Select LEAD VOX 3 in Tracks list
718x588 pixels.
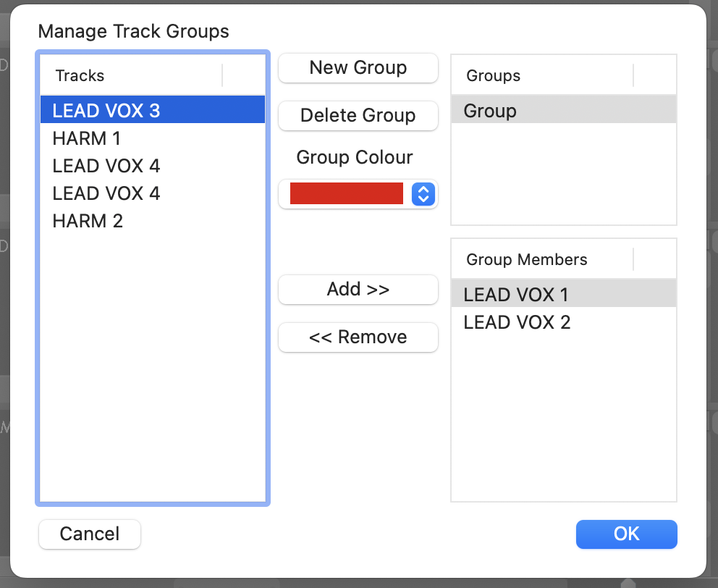click(106, 111)
